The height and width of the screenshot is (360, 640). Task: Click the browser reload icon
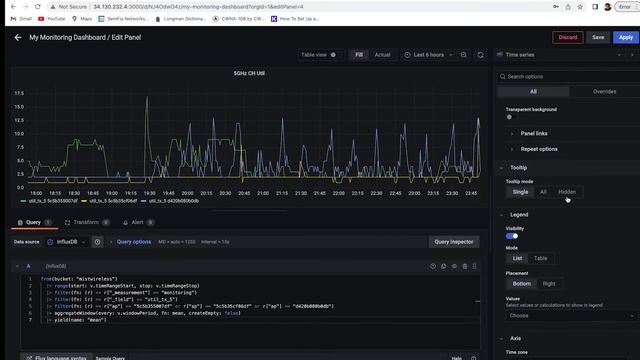pyautogui.click(x=38, y=7)
